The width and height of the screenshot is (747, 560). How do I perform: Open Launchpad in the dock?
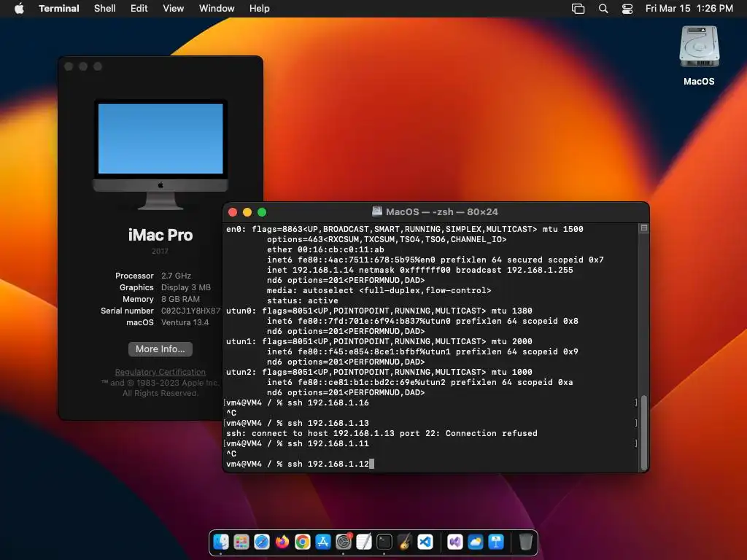(x=241, y=542)
